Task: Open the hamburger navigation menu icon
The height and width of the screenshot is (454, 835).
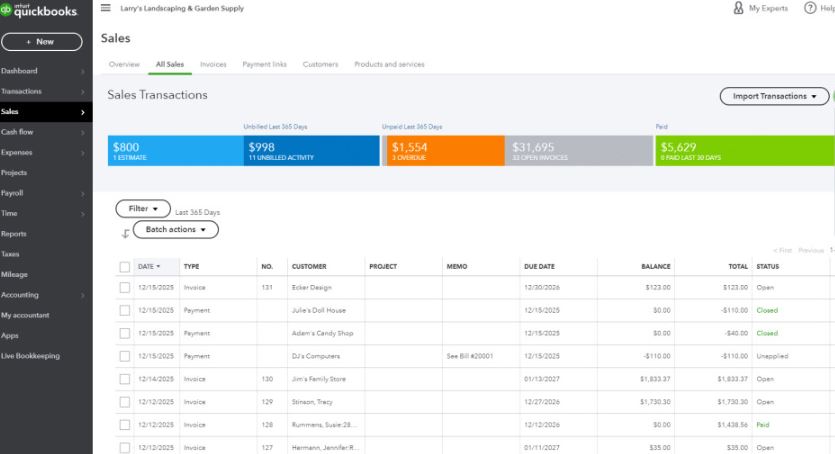Action: coord(105,8)
